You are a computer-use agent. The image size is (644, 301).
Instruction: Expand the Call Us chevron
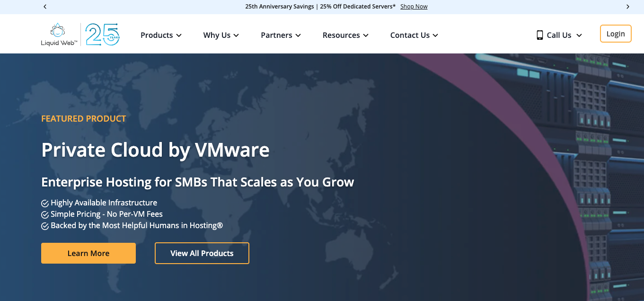[579, 35]
